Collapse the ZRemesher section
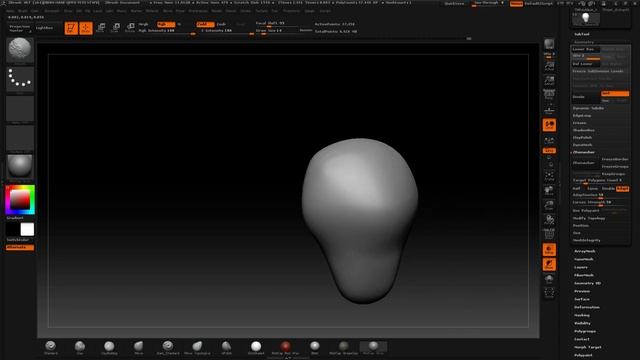 pos(584,152)
